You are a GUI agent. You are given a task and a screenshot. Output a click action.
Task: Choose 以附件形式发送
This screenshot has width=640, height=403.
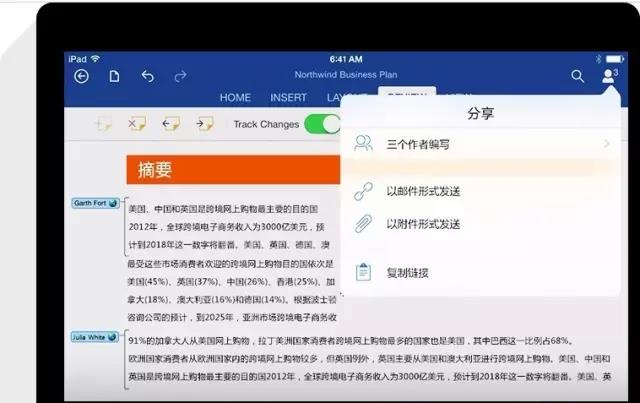click(x=423, y=224)
